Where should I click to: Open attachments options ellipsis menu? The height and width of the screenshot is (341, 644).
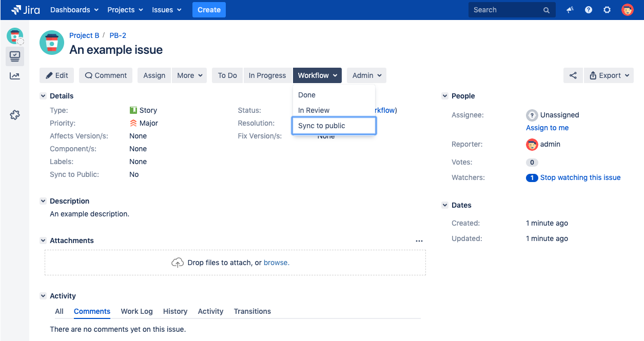pos(419,240)
